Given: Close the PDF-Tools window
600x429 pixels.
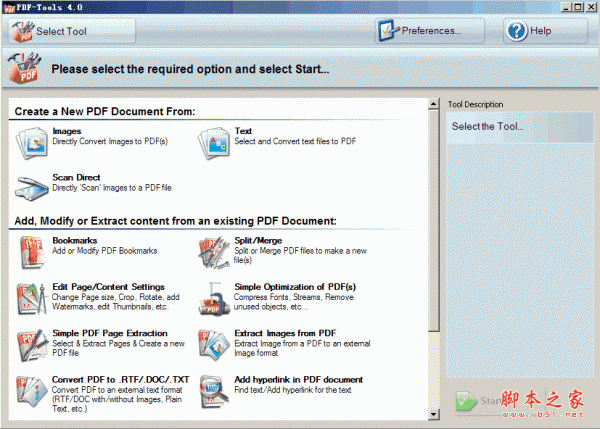Looking at the screenshot, I should 591,7.
